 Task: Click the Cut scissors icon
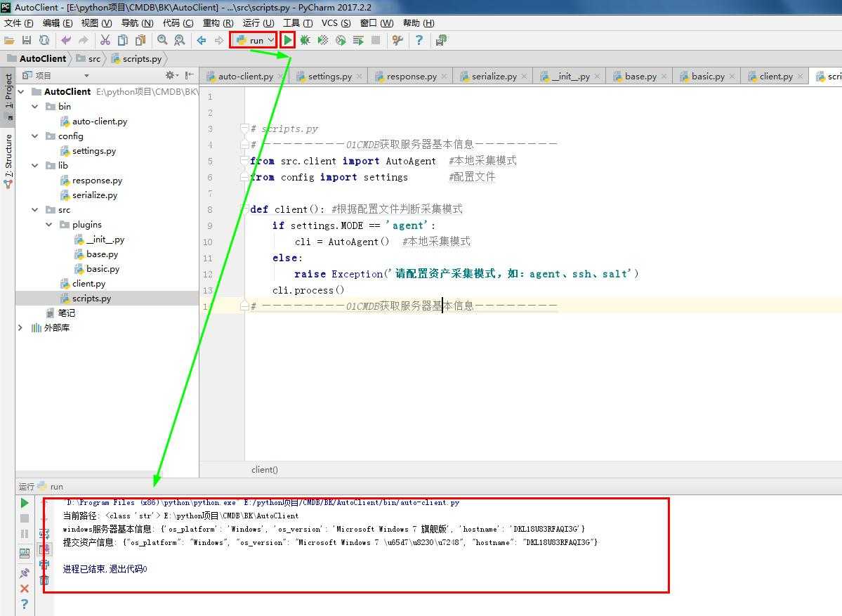click(x=105, y=40)
